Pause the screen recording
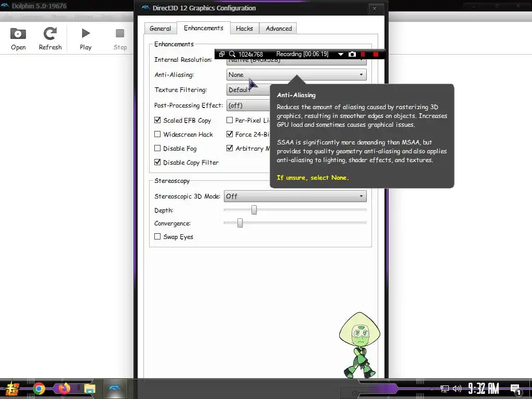532x399 pixels. 363,54
